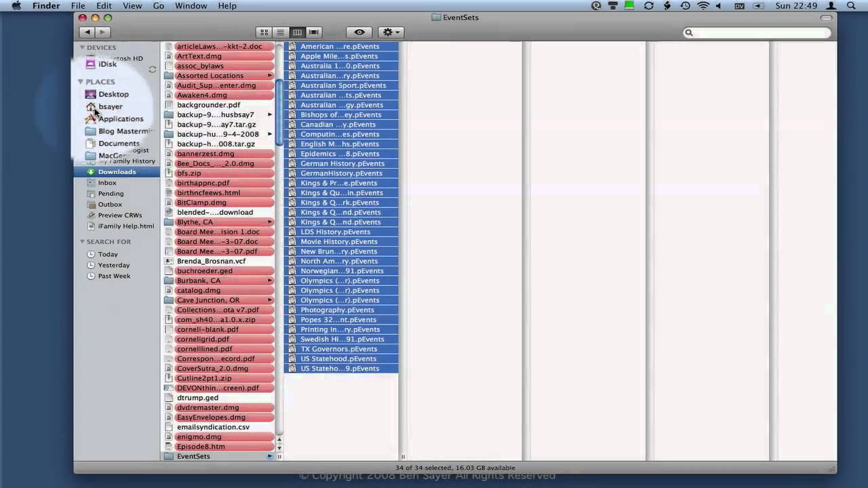Select Downloads in the sidebar
This screenshot has width=868, height=488.
pos(116,171)
